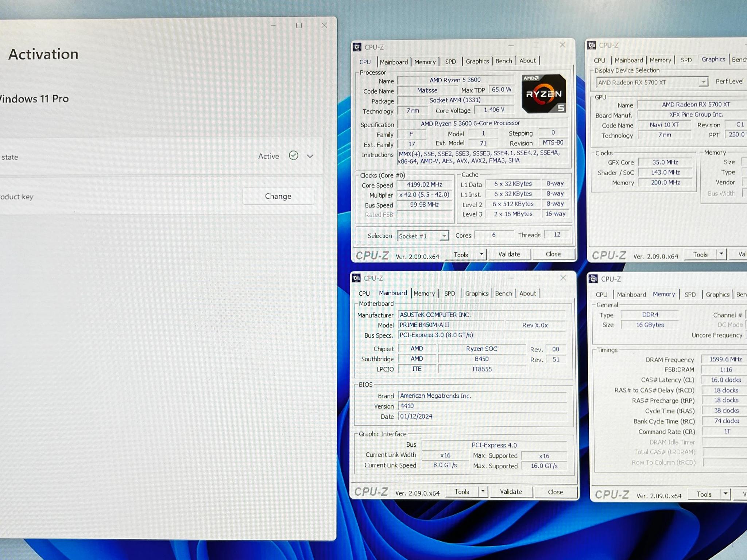Switch to Graphics tab in the top-left CPU-Z window
This screenshot has width=747, height=560.
click(477, 61)
